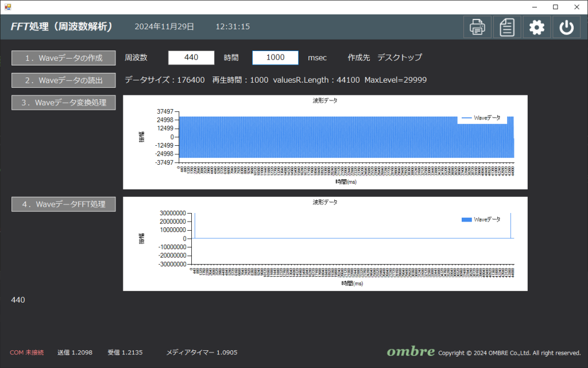This screenshot has height=368, width=588.
Task: Click the app icon in title bar
Action: (x=7, y=7)
